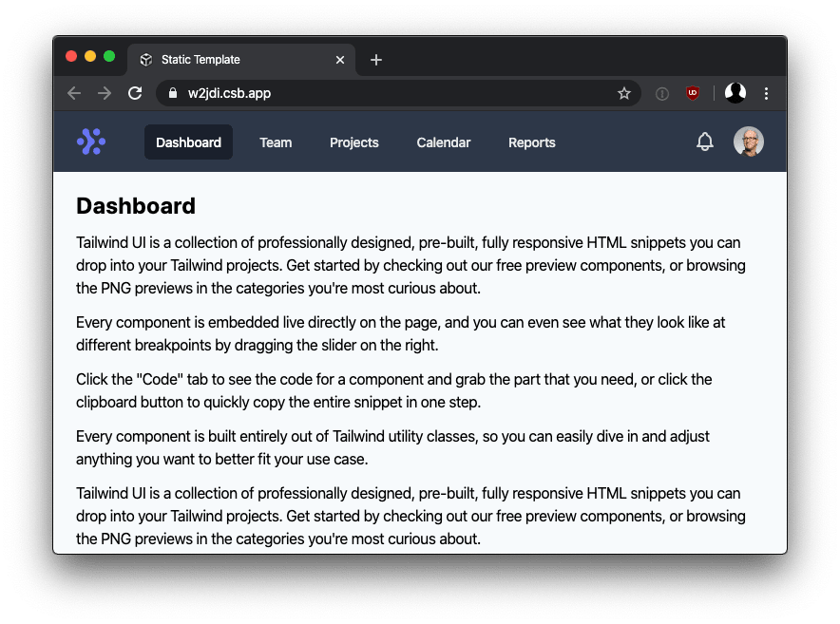The image size is (840, 624).
Task: Bookmark this page with the star icon
Action: tap(624, 93)
